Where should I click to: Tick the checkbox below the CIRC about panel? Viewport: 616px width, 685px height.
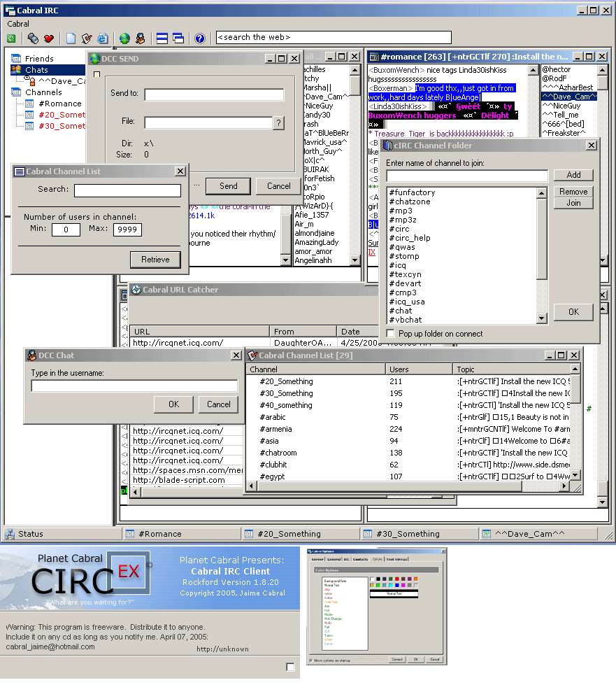coord(290,667)
